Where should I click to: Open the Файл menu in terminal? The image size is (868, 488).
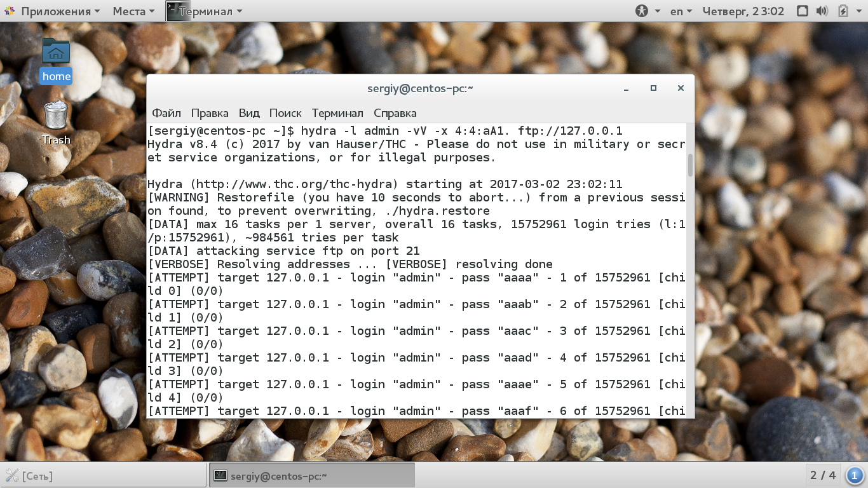[166, 113]
